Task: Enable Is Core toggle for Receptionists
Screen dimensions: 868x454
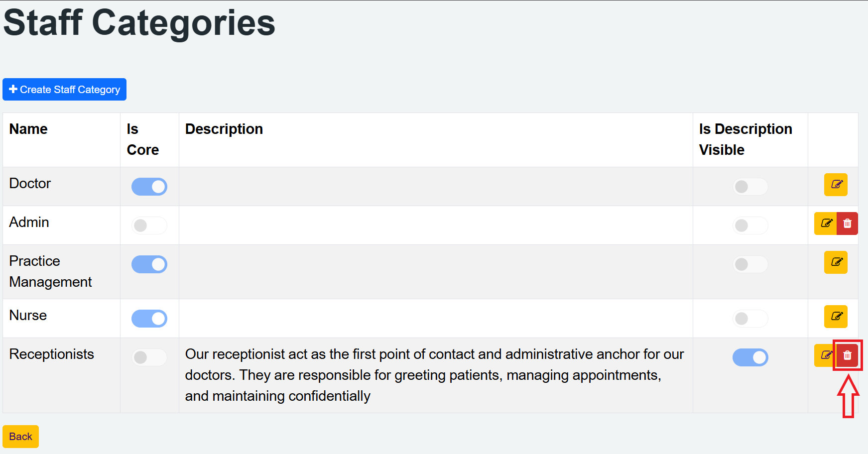Action: coord(149,357)
